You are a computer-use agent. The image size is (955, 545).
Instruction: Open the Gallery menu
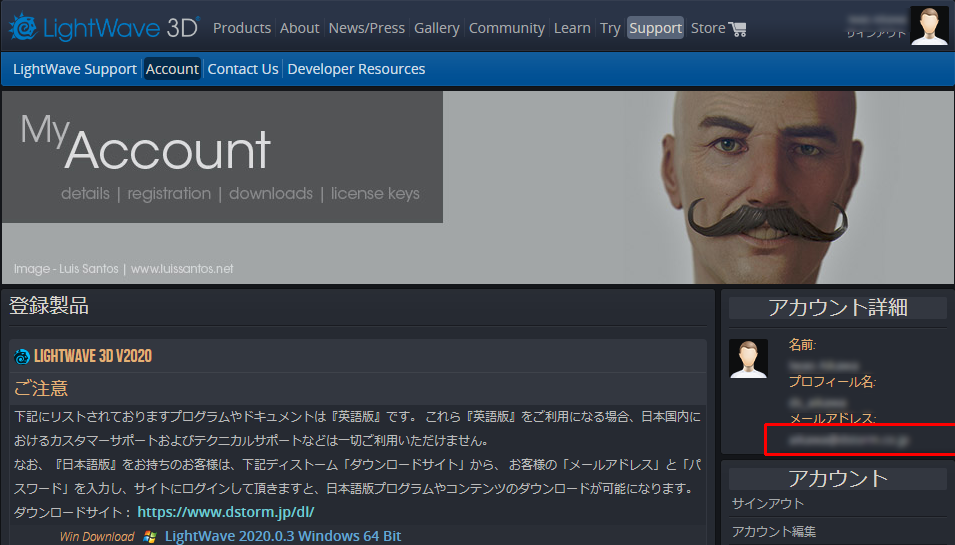pyautogui.click(x=437, y=28)
